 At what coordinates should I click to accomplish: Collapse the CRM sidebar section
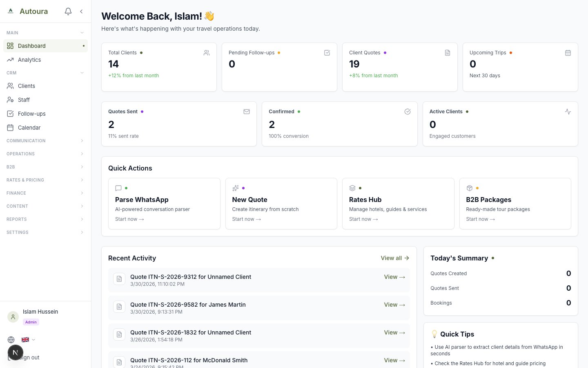tap(45, 73)
